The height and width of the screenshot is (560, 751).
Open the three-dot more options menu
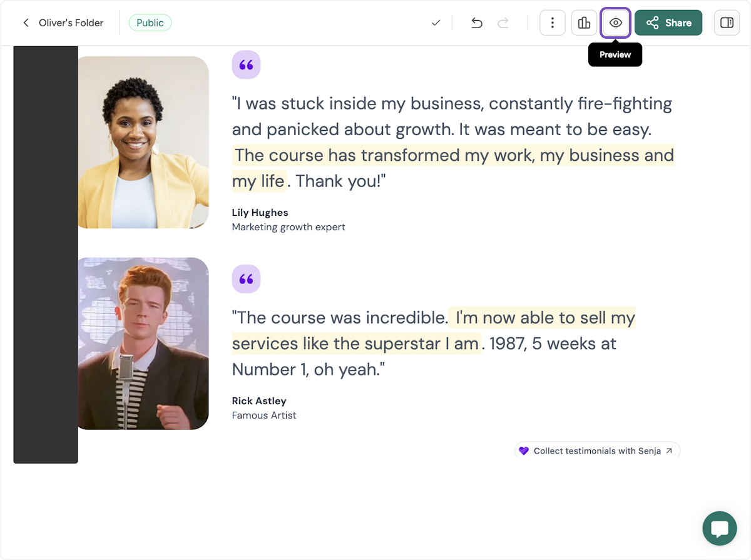pos(552,23)
